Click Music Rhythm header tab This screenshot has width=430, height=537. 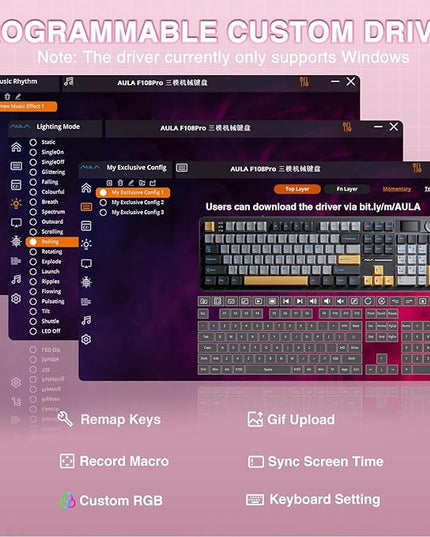(19, 82)
